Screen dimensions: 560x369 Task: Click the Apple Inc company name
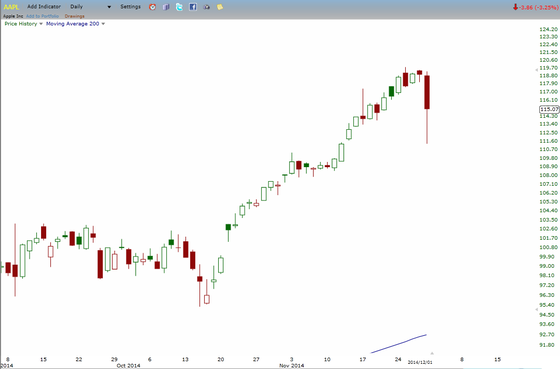(x=13, y=16)
